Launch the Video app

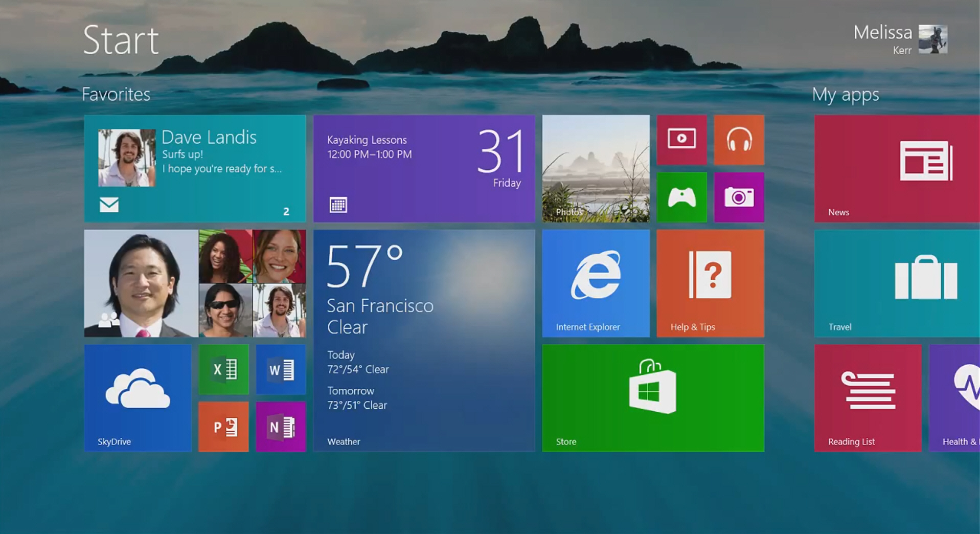(x=682, y=140)
